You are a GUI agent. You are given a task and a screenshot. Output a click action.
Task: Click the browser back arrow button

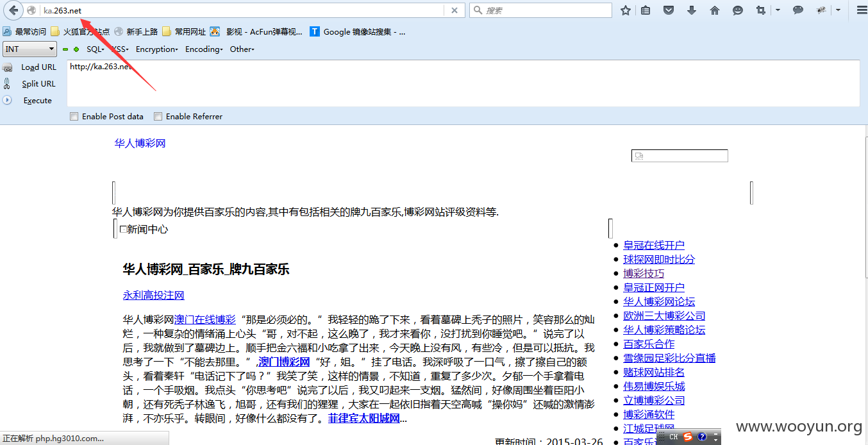(x=13, y=10)
